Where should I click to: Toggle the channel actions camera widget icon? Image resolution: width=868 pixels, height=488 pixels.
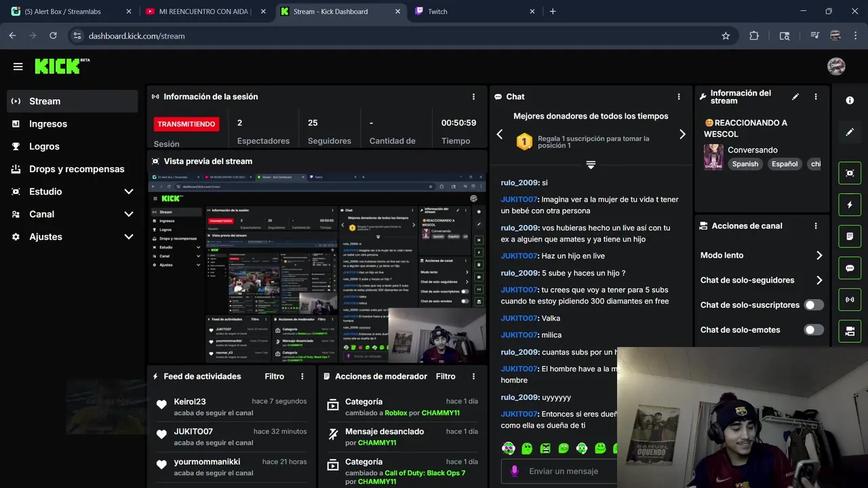pos(850,331)
